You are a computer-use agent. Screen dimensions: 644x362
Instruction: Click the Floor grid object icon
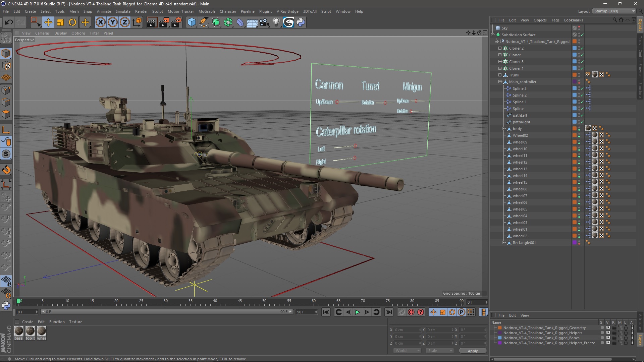pyautogui.click(x=252, y=22)
